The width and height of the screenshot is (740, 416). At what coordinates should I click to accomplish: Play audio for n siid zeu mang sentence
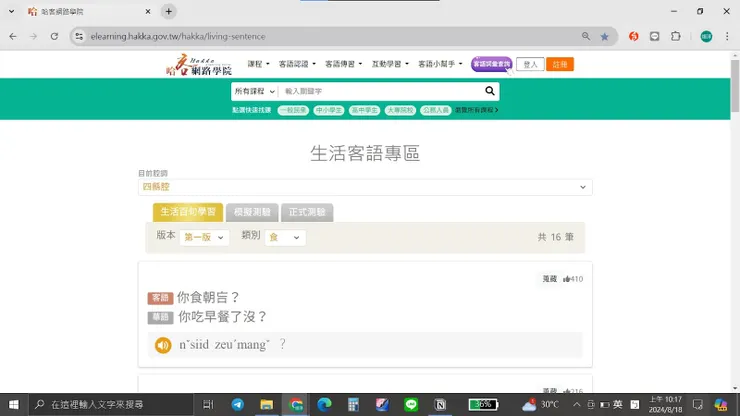click(163, 345)
